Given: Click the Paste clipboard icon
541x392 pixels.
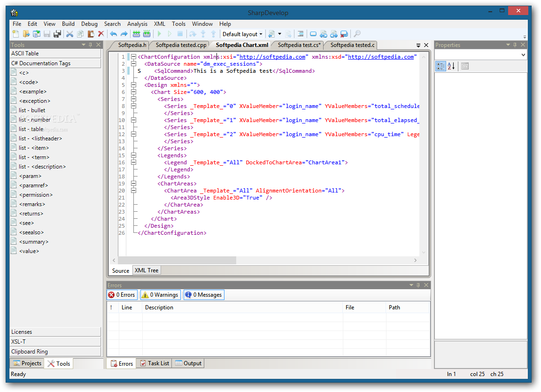Looking at the screenshot, I should [x=91, y=34].
